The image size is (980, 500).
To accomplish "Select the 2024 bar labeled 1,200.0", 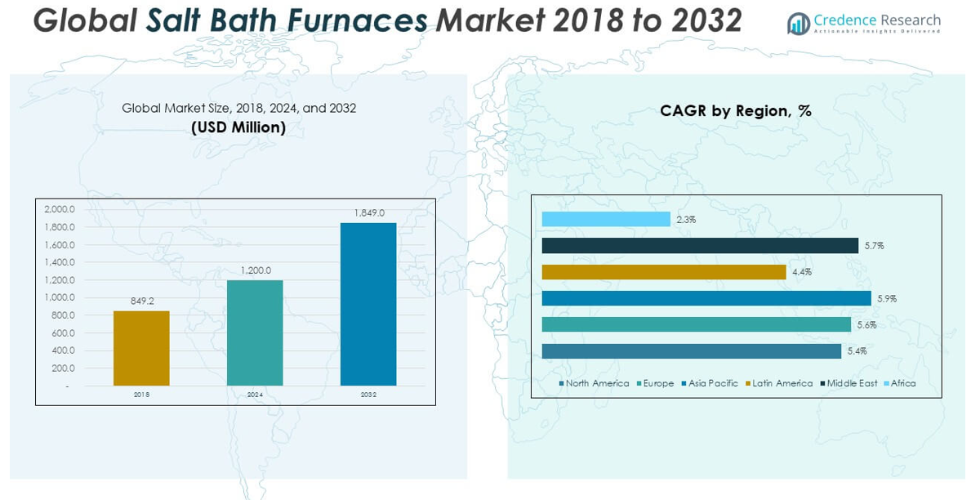I will tap(255, 333).
